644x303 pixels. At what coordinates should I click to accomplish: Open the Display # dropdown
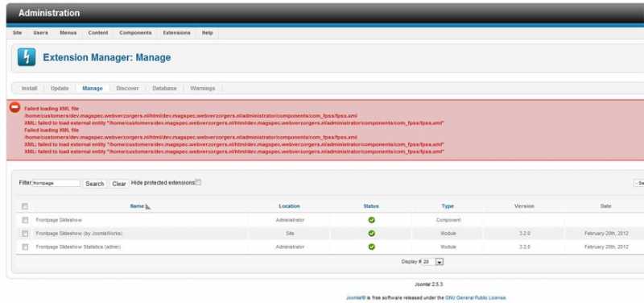(433, 261)
